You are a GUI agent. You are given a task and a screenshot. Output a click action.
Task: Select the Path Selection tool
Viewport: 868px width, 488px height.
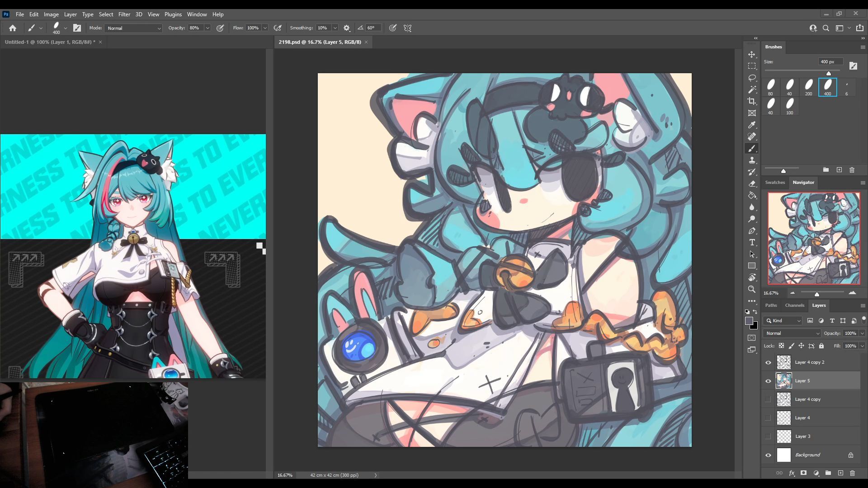point(752,254)
